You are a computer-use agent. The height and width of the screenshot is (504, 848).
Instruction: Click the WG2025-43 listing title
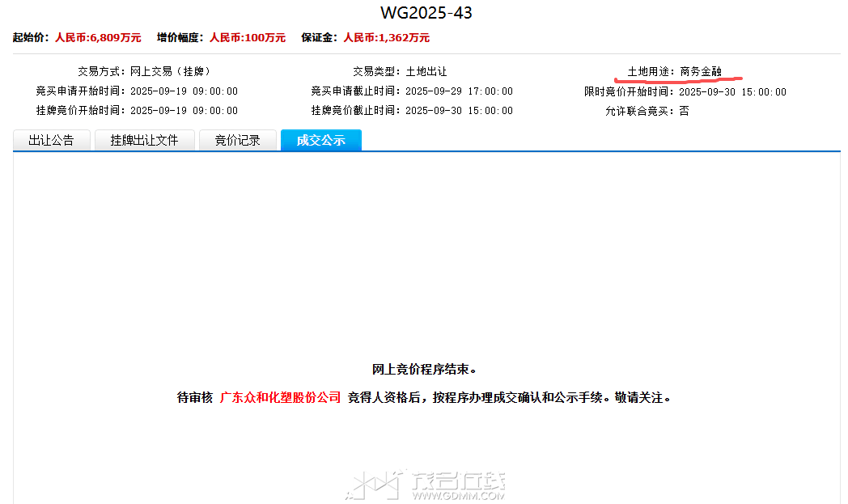[426, 13]
